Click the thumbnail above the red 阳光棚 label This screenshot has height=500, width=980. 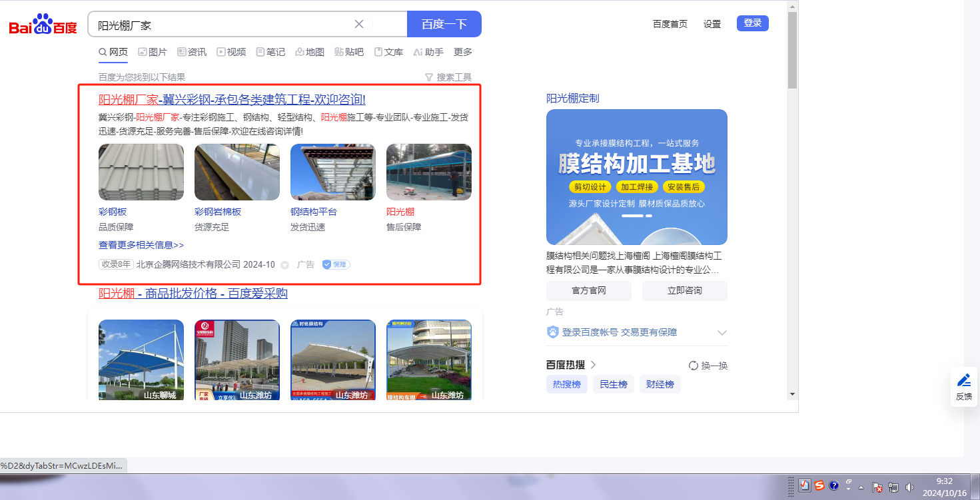tap(429, 172)
